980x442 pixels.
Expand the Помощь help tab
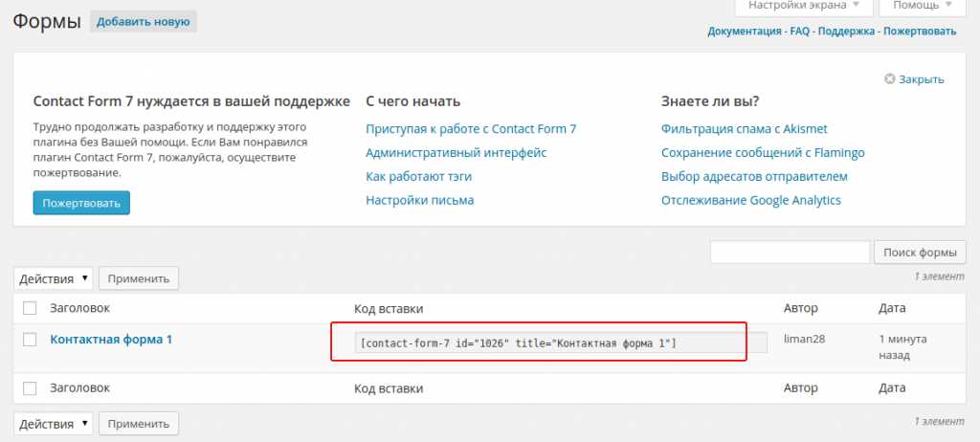tap(923, 7)
